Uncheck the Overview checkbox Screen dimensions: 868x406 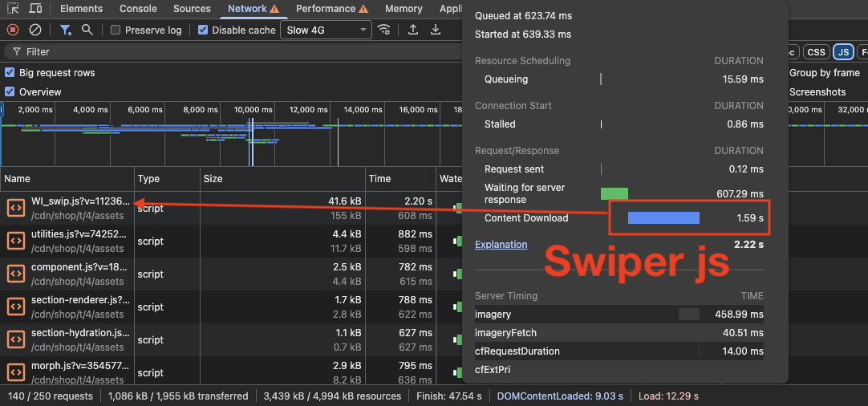(x=10, y=92)
